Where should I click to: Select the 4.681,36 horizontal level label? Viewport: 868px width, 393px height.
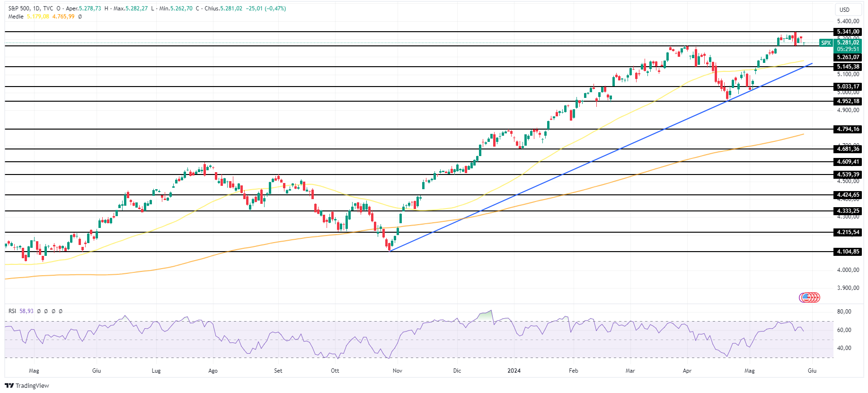click(x=848, y=149)
